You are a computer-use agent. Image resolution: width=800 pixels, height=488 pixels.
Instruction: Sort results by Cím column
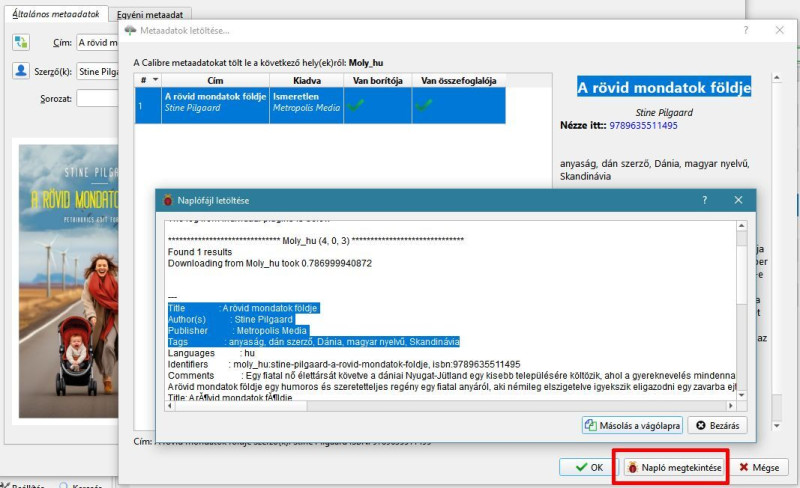coord(215,80)
